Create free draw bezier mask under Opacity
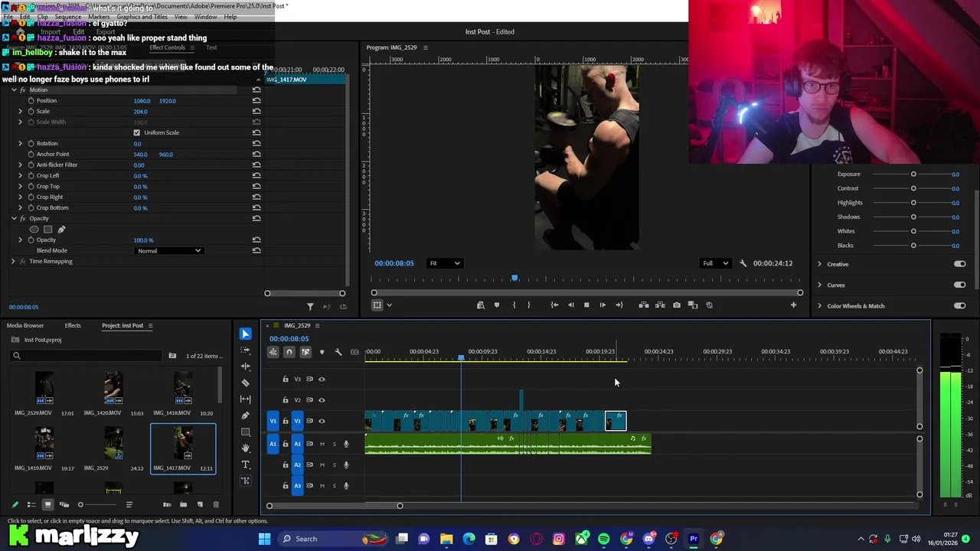The image size is (980, 551). (x=61, y=230)
